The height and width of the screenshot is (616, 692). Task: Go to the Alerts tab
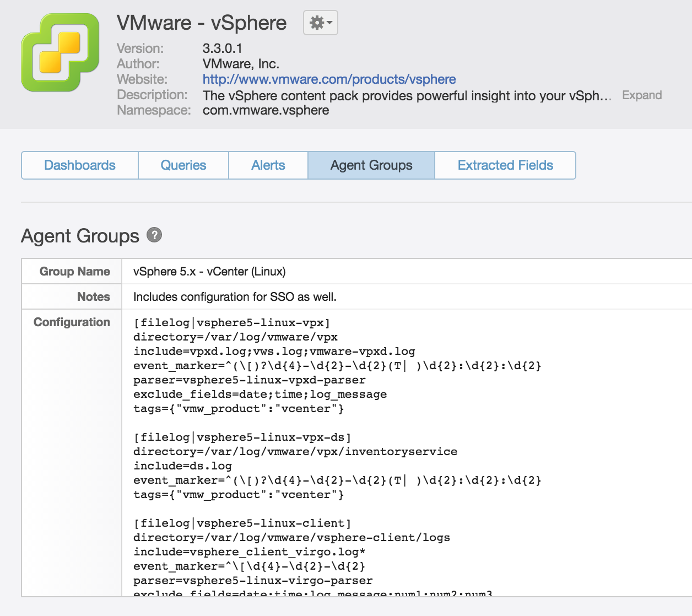(268, 165)
